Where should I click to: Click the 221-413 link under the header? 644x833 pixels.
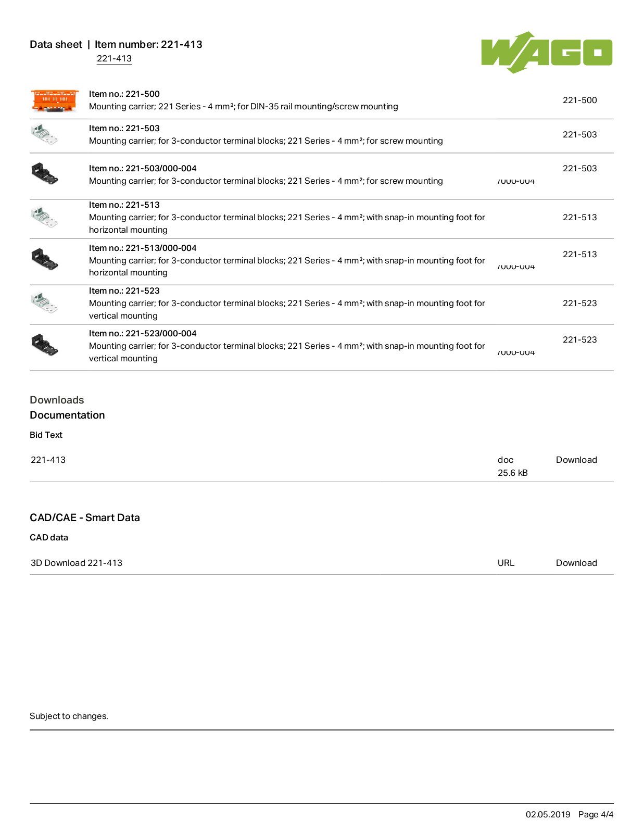(114, 58)
